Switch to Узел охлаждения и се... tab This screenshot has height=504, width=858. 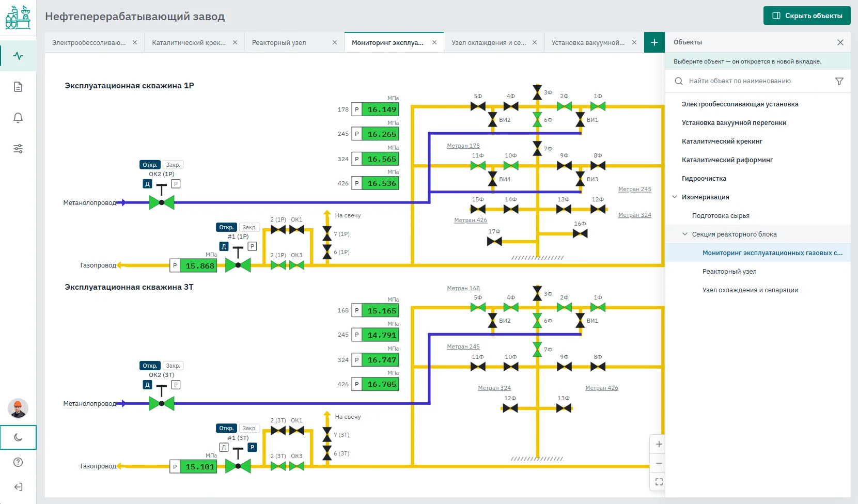(x=489, y=42)
